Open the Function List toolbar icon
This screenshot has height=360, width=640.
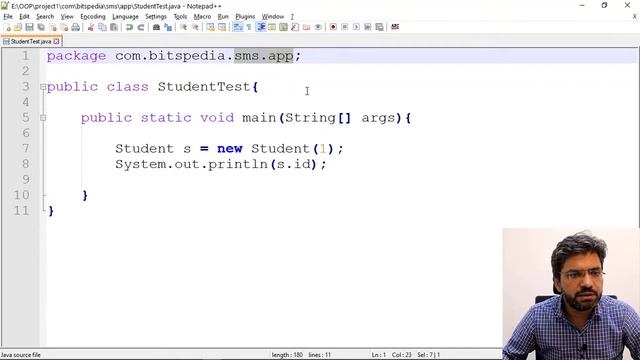pyautogui.click(x=295, y=27)
